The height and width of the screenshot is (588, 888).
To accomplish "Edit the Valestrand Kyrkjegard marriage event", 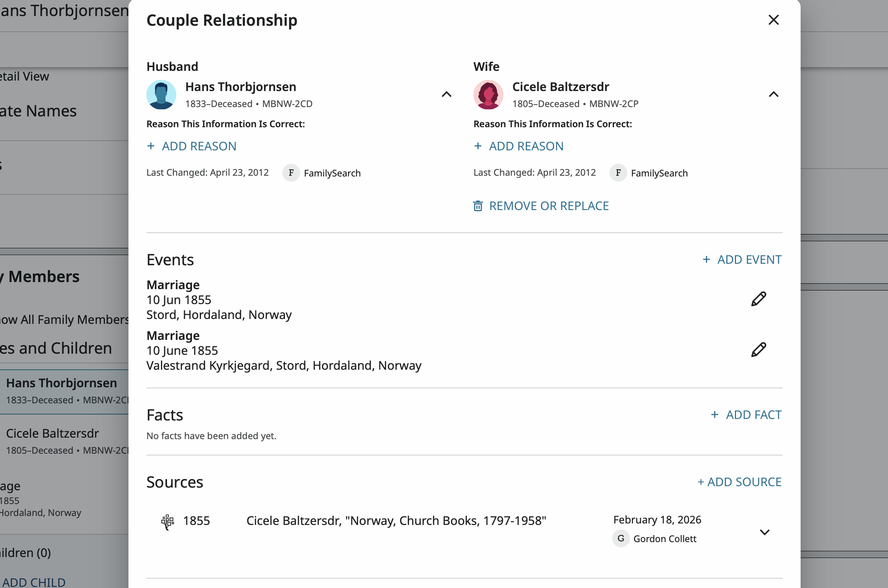I will point(758,350).
